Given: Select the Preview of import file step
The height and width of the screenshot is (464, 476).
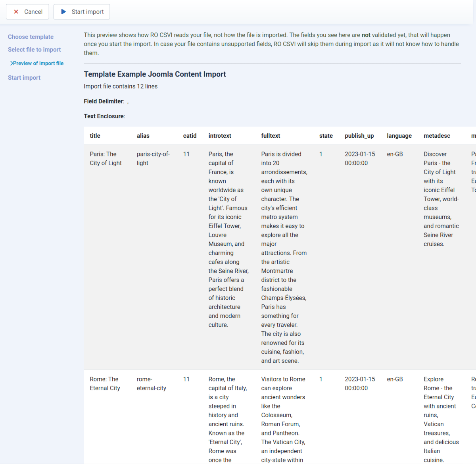Looking at the screenshot, I should click(x=38, y=64).
